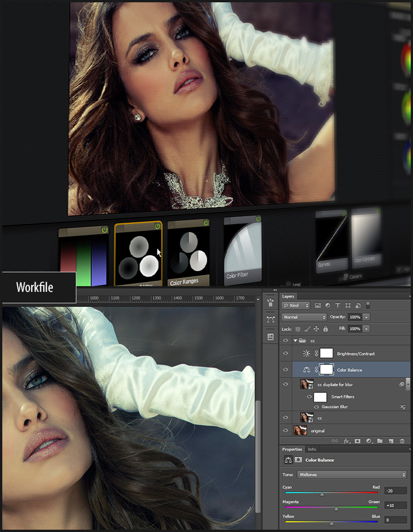Switch to the Info tab
Viewport: 413px width, 532px height.
312,449
